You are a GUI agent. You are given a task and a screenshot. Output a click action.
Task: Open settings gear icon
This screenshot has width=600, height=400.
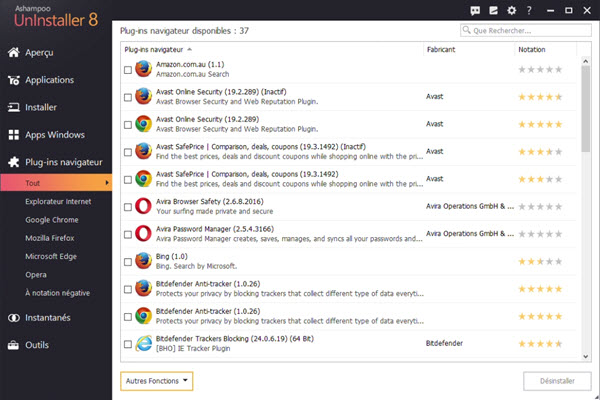(x=512, y=10)
